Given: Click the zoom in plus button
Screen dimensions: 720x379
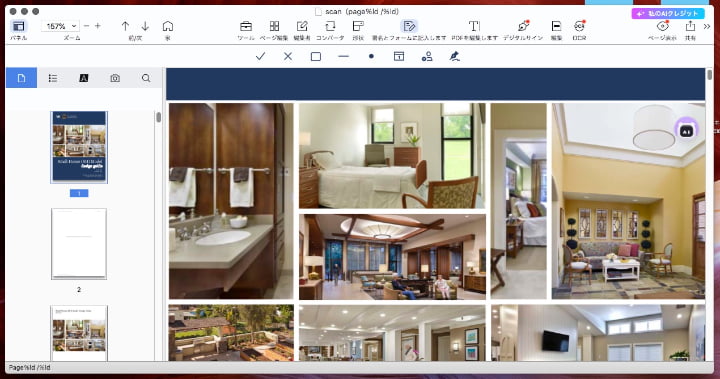Looking at the screenshot, I should tap(97, 26).
